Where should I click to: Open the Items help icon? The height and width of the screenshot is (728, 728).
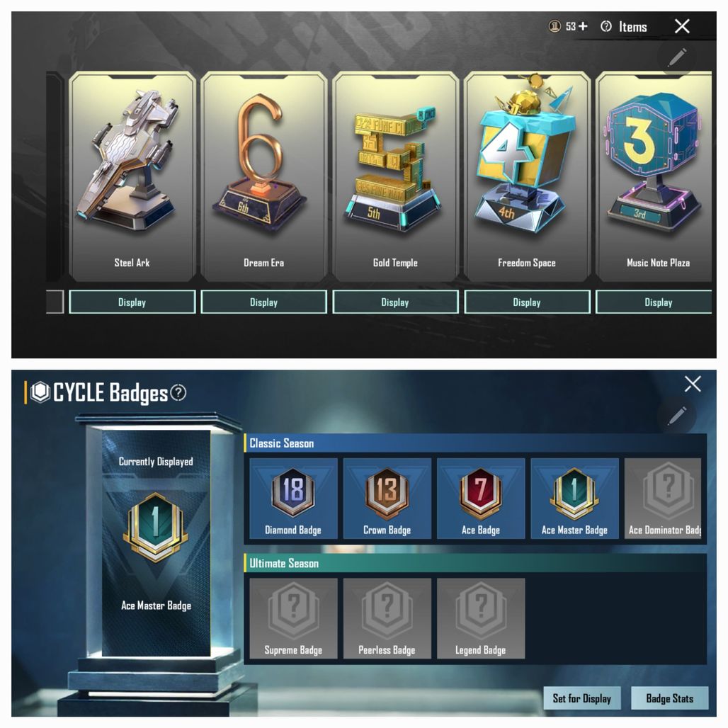click(x=606, y=26)
